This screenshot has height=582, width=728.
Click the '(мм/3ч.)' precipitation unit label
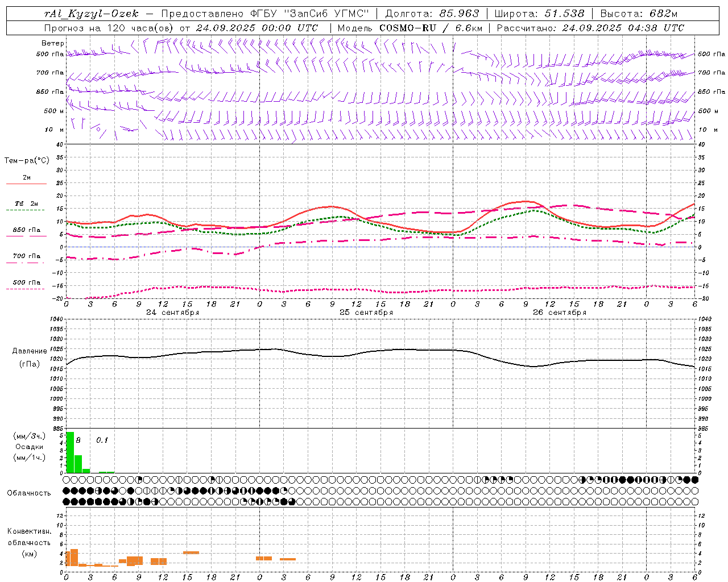pyautogui.click(x=30, y=436)
